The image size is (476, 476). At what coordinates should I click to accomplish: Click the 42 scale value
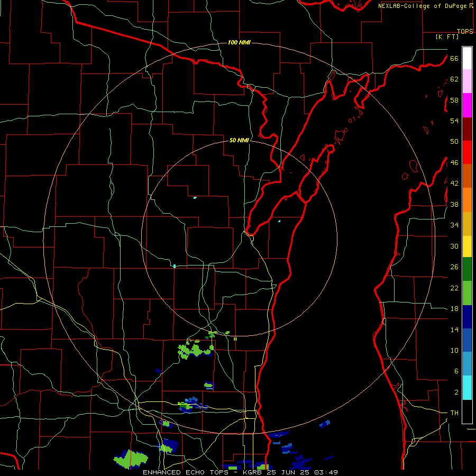(x=454, y=184)
